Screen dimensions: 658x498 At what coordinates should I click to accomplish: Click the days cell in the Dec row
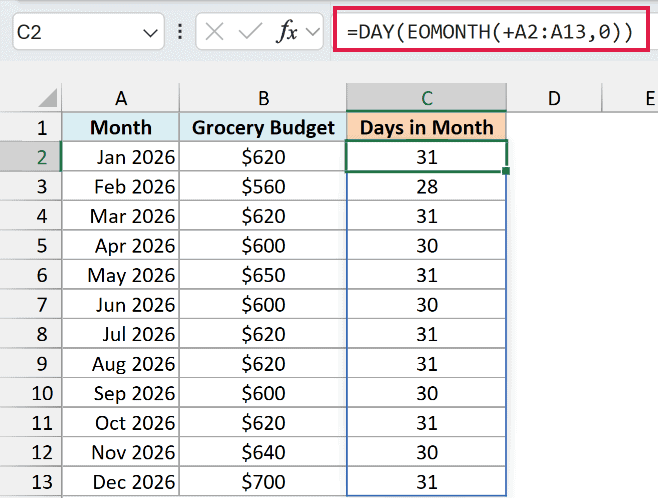[x=426, y=482]
